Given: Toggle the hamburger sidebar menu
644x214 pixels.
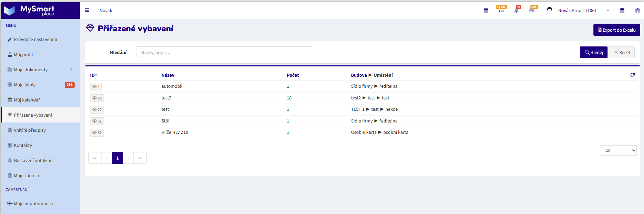Looking at the screenshot, I should (87, 10).
